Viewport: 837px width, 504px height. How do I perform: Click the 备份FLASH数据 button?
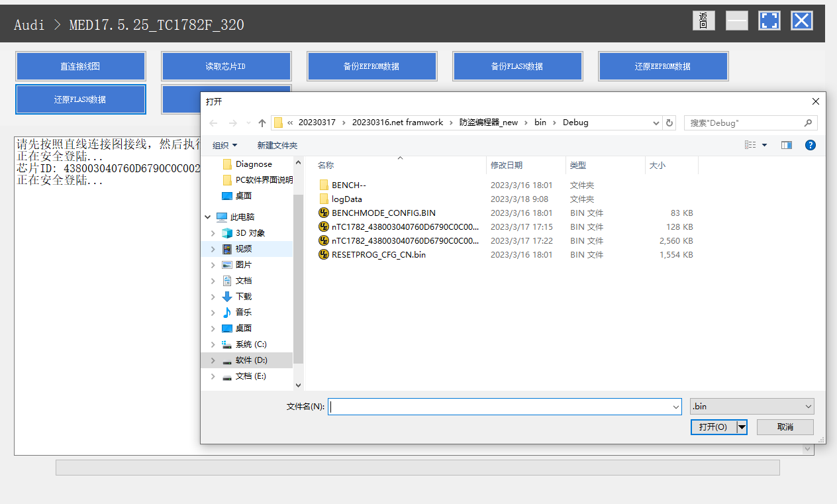click(x=517, y=66)
